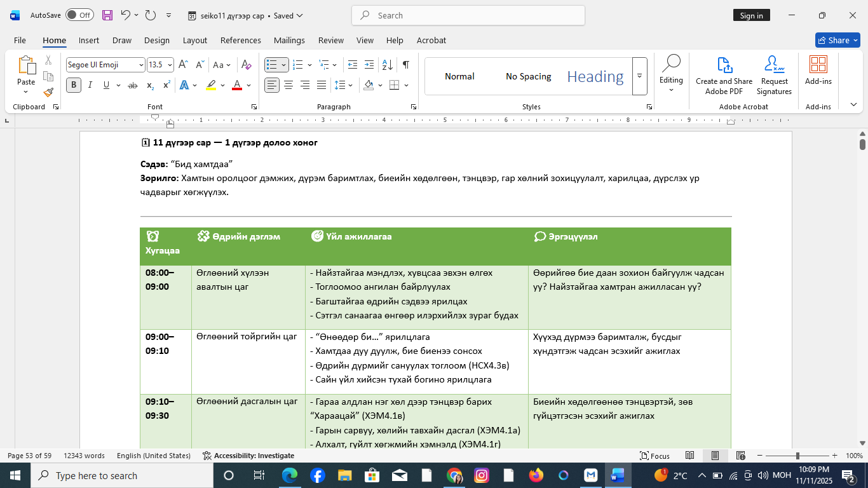Switch to the Layout tab

pos(194,40)
